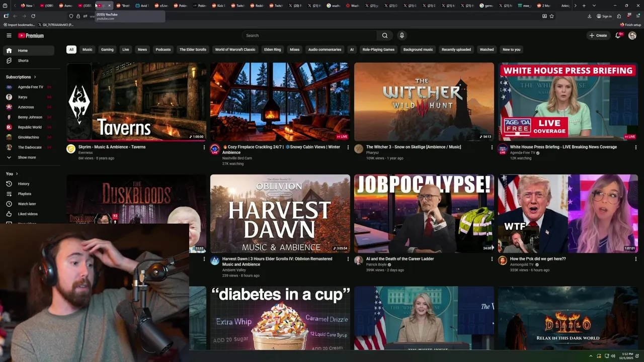Open the Agenda-Free TV subscription
Screen dimensions: 644x362
click(x=28, y=87)
